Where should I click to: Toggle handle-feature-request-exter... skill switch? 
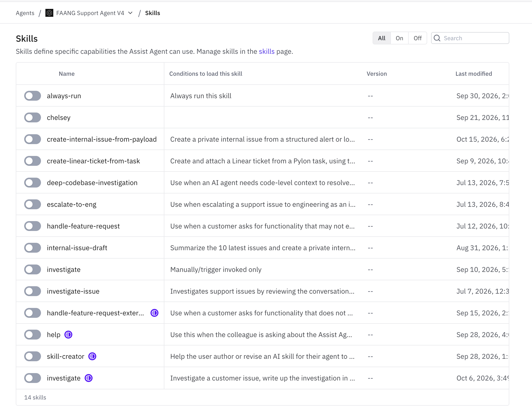click(33, 313)
